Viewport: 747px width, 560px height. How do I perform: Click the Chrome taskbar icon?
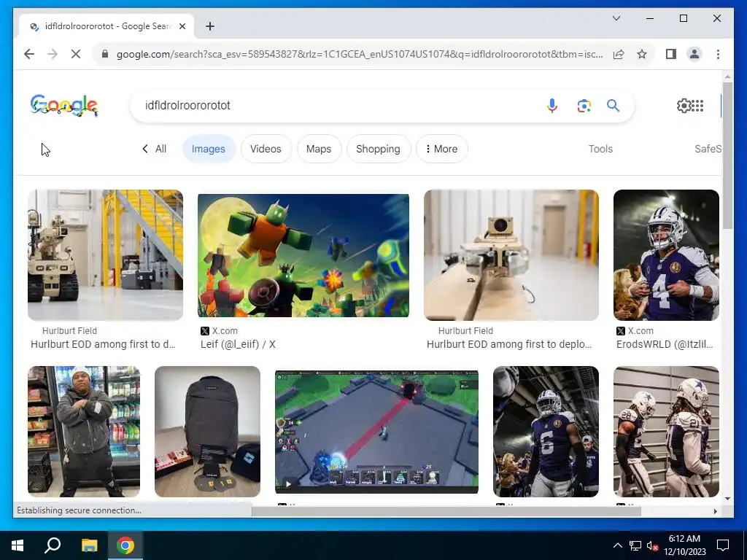tap(125, 545)
